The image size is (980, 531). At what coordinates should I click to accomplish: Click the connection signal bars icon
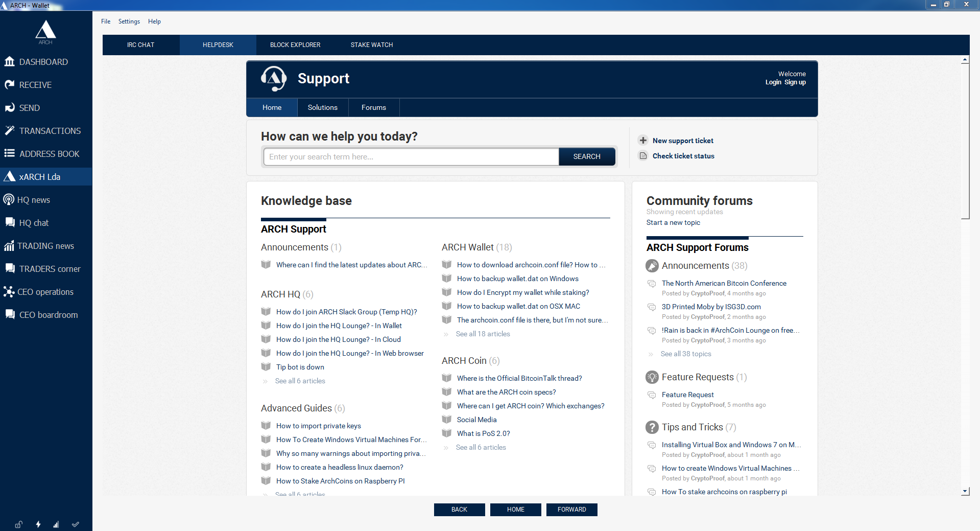tap(56, 524)
